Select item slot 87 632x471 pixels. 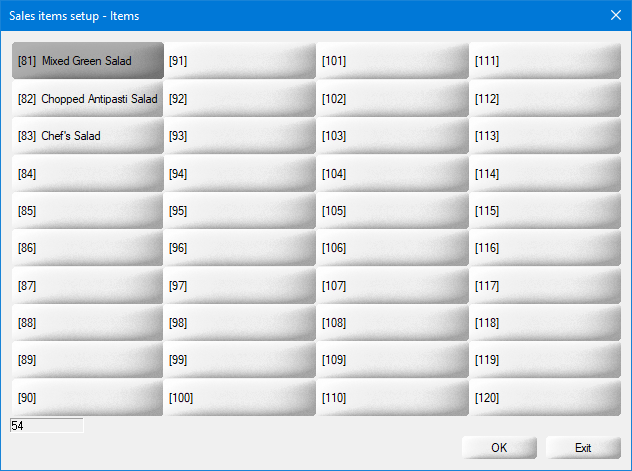coord(88,286)
